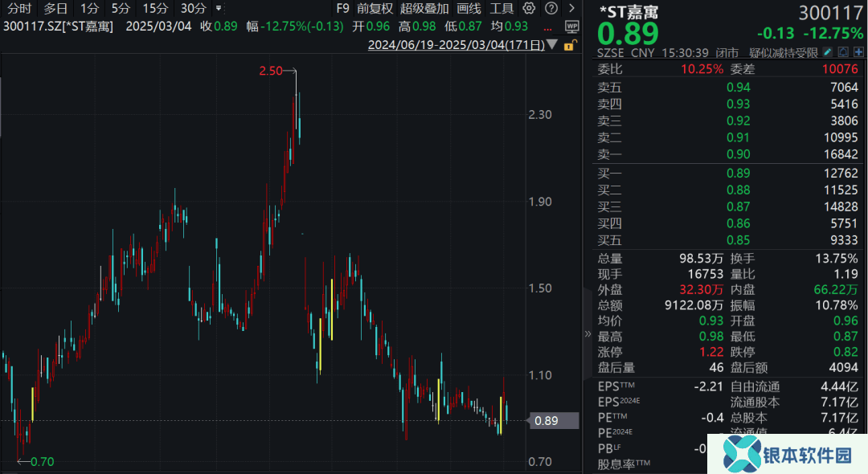Viewport: 868px width, 474px height.
Task: Open the help question mark icon
Action: pyautogui.click(x=551, y=8)
